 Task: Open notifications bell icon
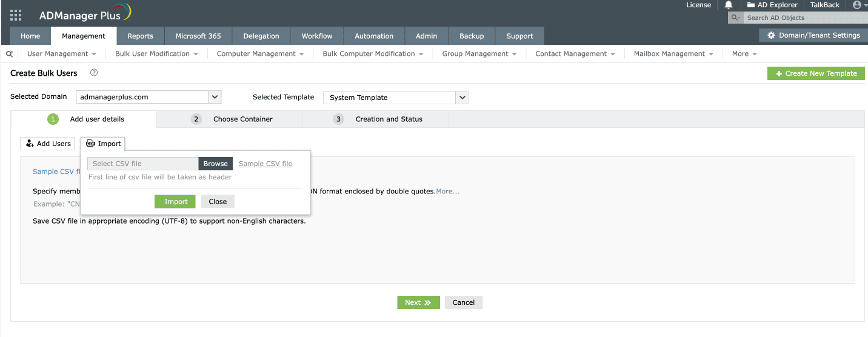tap(729, 5)
